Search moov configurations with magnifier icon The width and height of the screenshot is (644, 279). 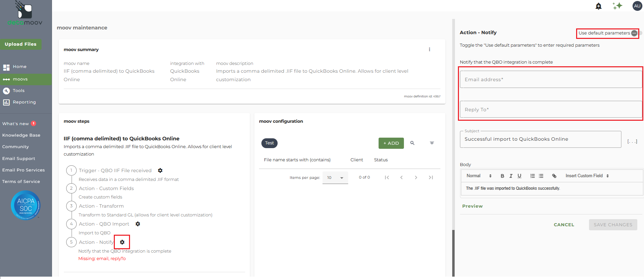[412, 143]
